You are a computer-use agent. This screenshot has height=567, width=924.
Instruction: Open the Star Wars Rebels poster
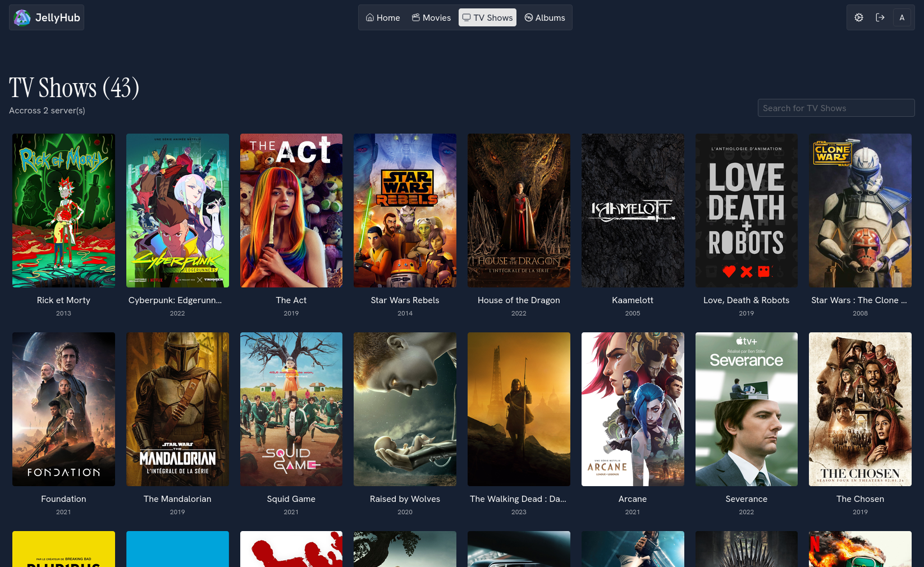[405, 211]
